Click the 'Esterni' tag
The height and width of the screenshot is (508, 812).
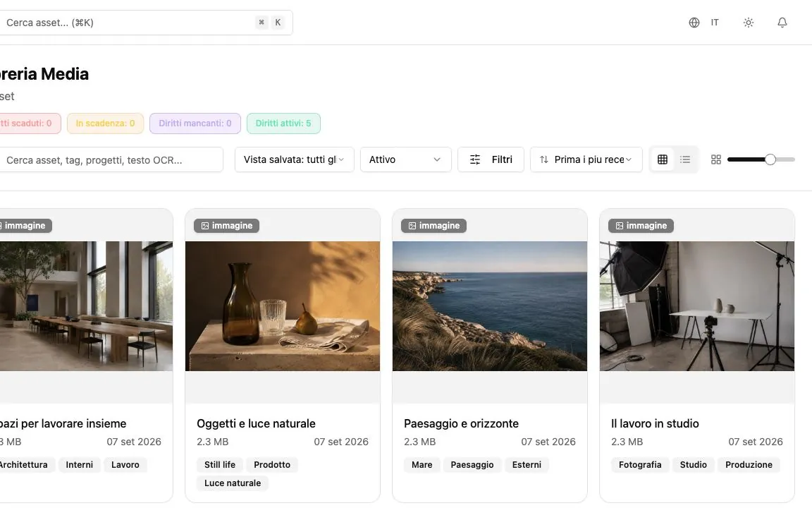coord(527,464)
